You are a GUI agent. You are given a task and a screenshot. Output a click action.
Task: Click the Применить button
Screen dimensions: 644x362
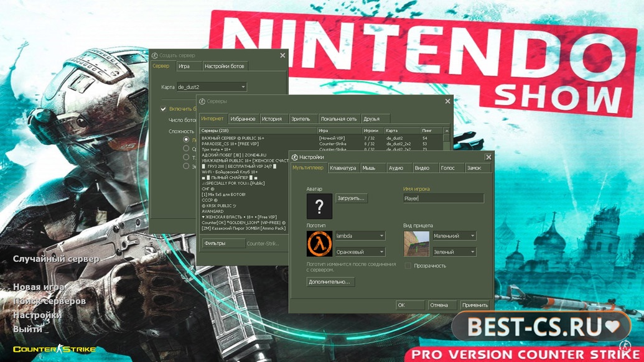[x=474, y=305]
